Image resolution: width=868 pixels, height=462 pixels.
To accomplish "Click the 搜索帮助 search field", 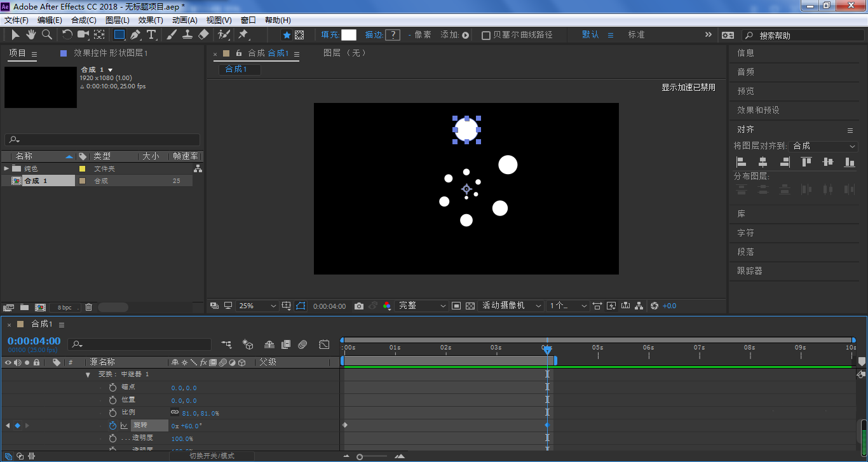I will point(801,36).
